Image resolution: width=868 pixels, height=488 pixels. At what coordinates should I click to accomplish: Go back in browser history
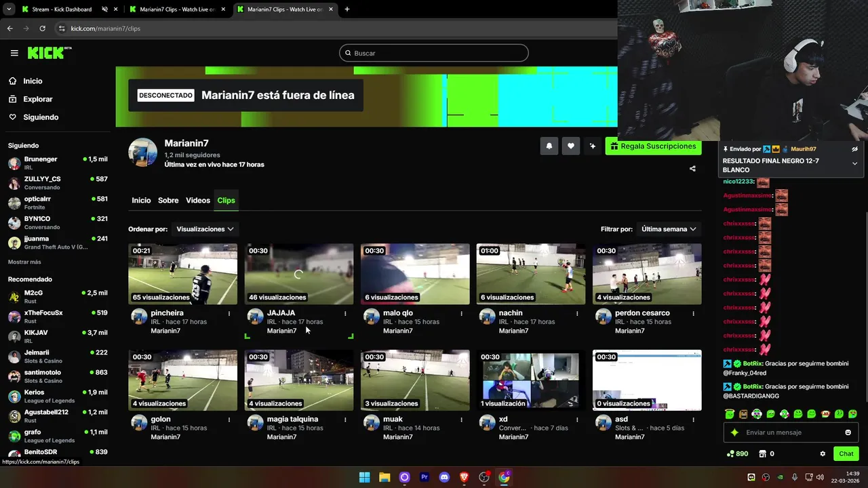coord(9,28)
